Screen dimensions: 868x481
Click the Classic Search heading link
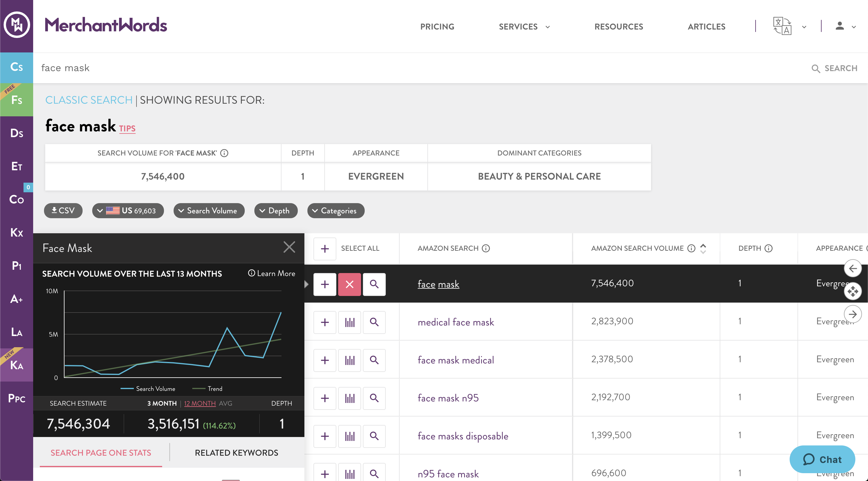pos(89,100)
